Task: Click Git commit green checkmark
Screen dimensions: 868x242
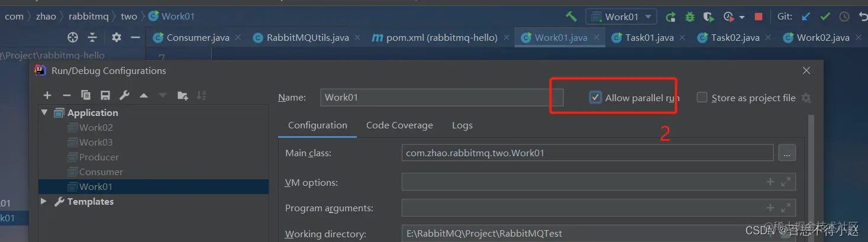Action: tap(825, 17)
